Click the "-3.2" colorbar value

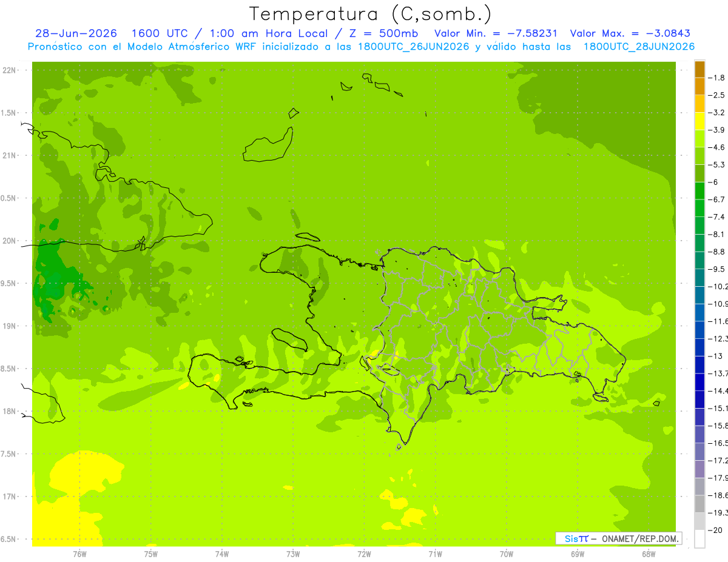(x=717, y=113)
